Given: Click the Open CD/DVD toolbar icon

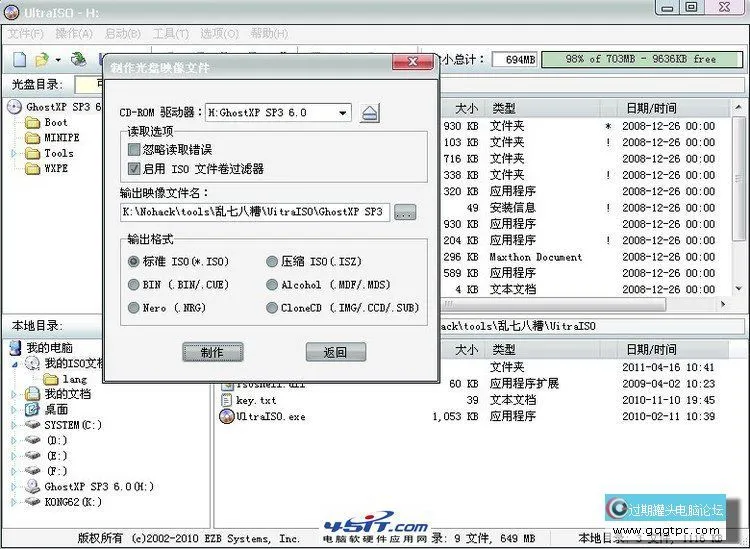Looking at the screenshot, I should (x=78, y=59).
